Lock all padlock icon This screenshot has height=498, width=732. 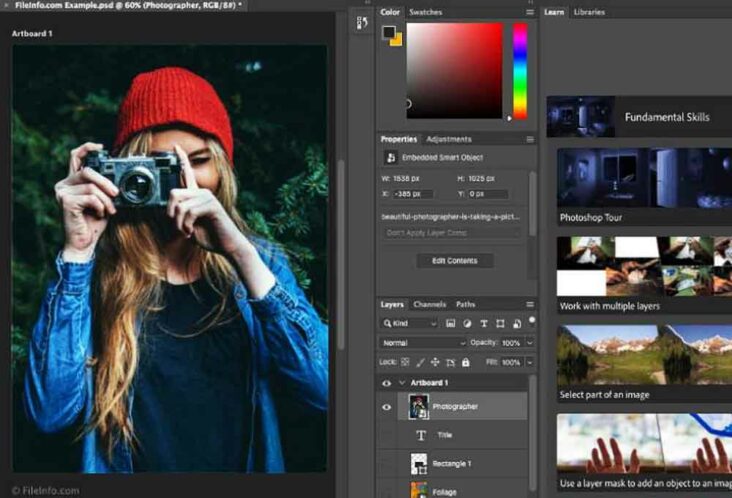pyautogui.click(x=465, y=362)
